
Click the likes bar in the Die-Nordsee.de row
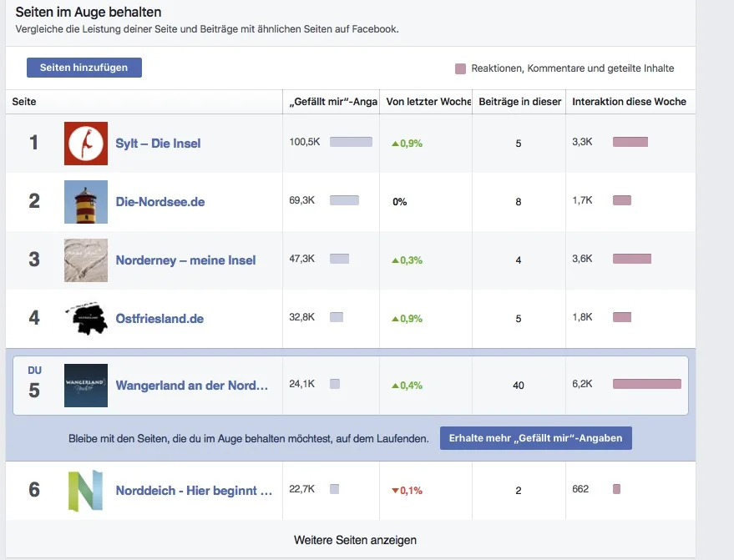(345, 200)
